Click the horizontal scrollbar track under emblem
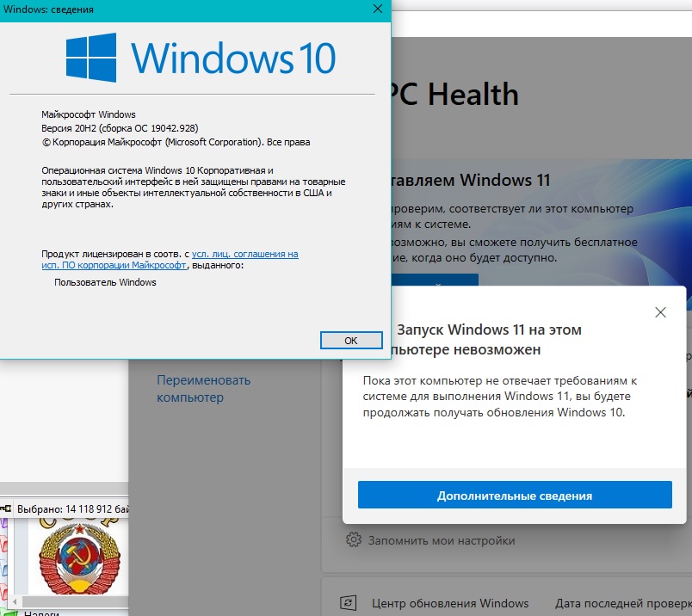Image resolution: width=692 pixels, height=616 pixels. (75, 601)
